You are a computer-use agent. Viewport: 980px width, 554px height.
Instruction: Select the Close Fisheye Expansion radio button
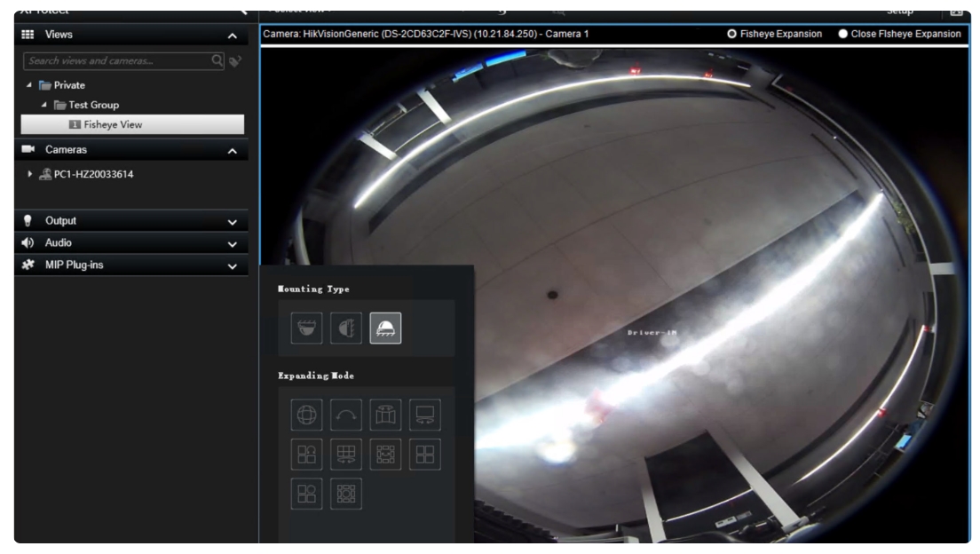(x=842, y=34)
